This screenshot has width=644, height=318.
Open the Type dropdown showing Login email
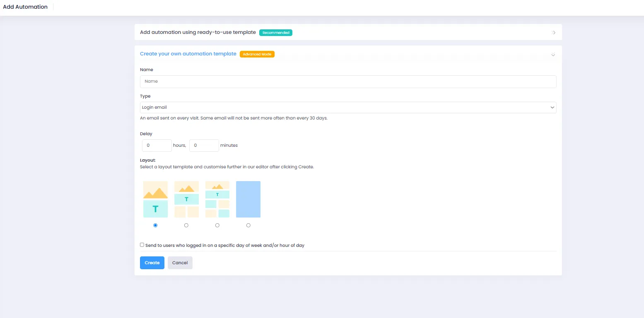click(348, 108)
